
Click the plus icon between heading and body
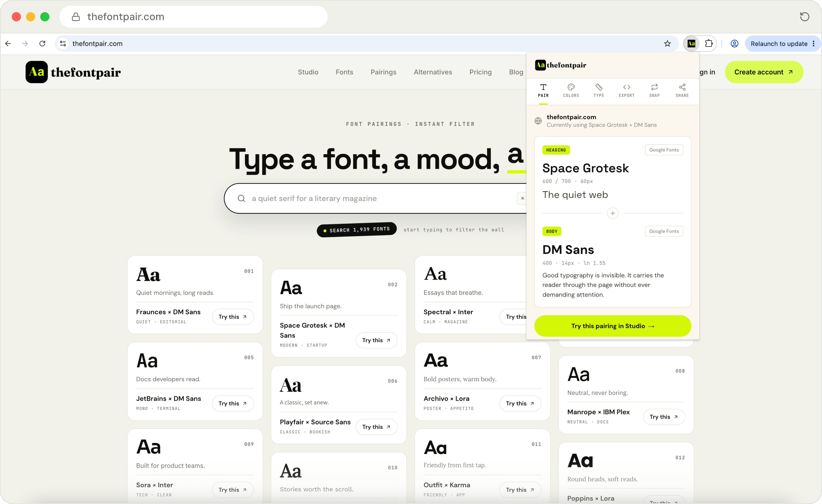613,213
